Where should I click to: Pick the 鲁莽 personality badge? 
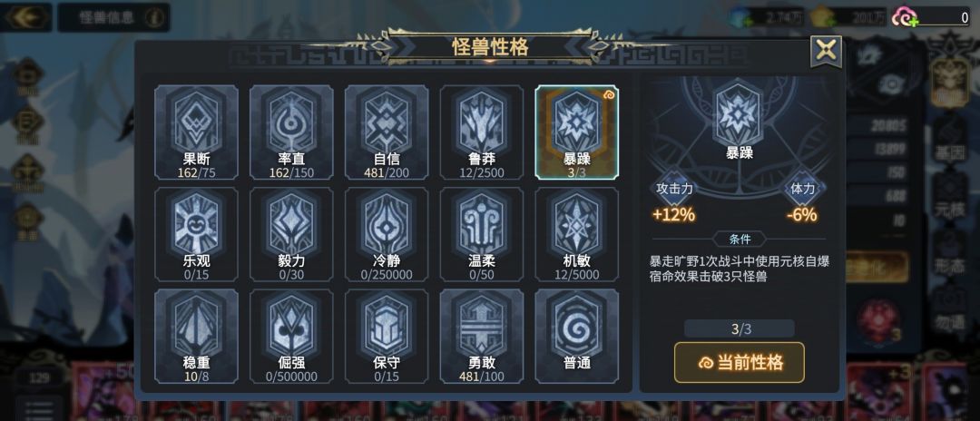[x=481, y=132]
